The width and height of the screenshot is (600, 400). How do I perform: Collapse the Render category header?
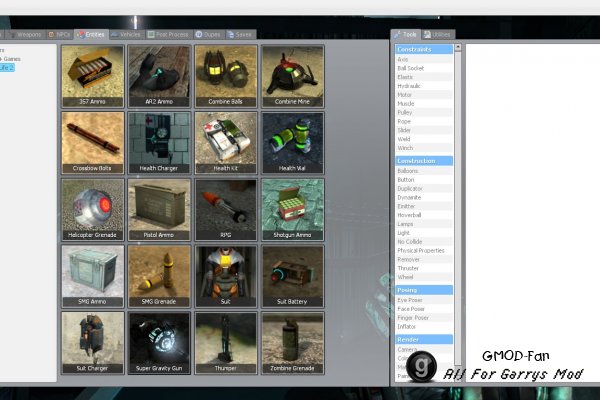click(424, 339)
